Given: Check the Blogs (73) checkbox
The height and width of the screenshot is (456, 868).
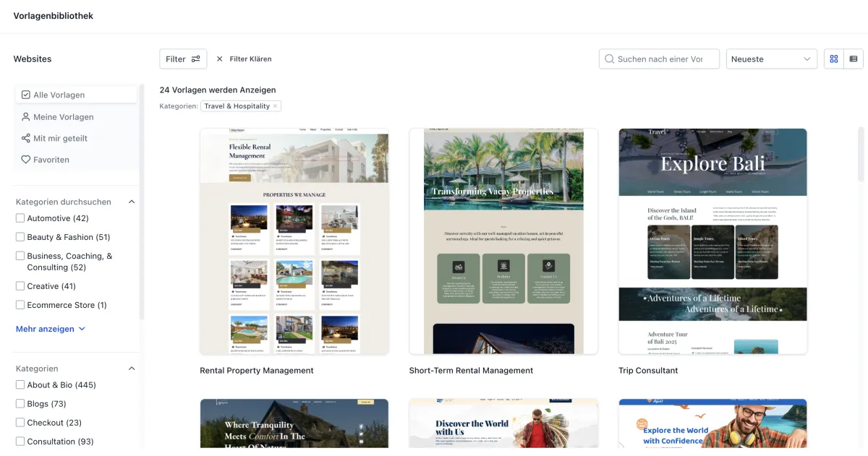Looking at the screenshot, I should pyautogui.click(x=20, y=404).
